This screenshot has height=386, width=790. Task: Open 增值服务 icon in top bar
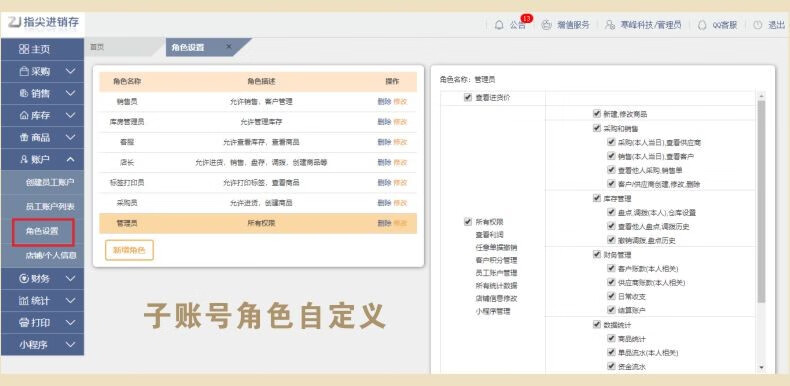(547, 25)
